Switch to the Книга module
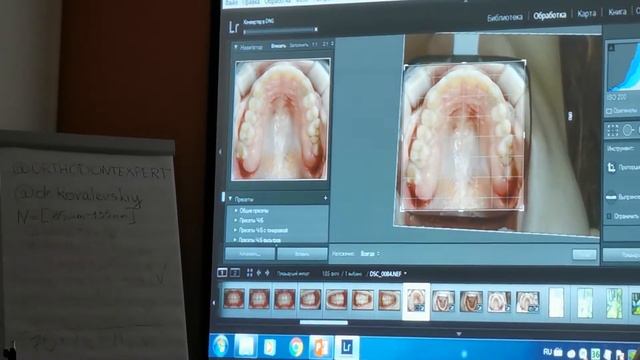The width and height of the screenshot is (640, 360). [x=617, y=12]
